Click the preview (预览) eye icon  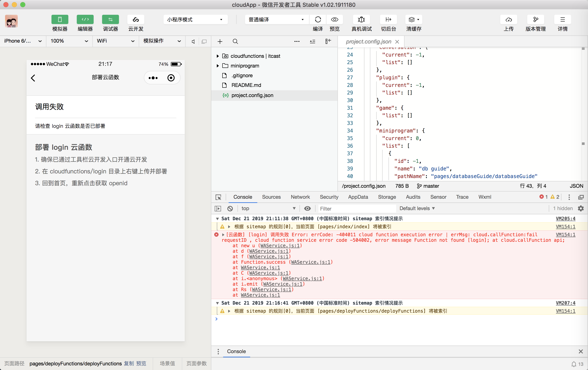(x=334, y=20)
